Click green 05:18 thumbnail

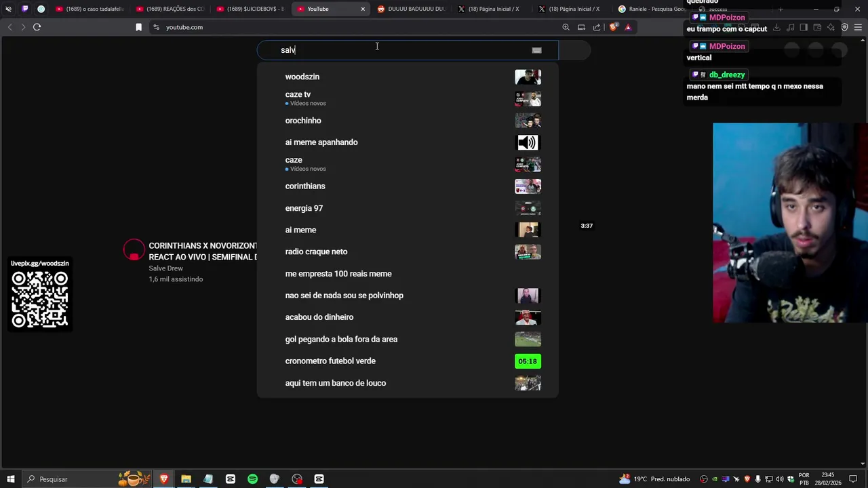[528, 361]
